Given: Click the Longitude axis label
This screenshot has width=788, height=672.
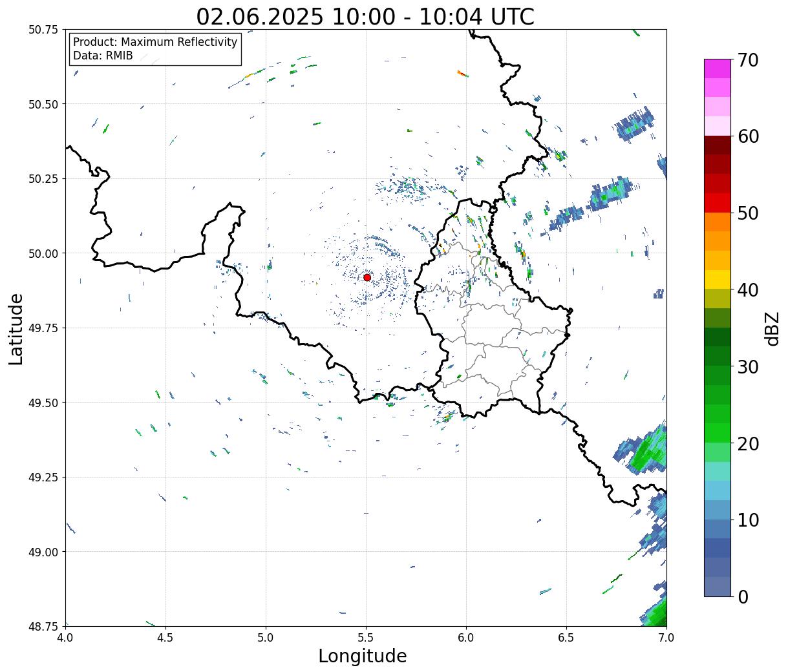Looking at the screenshot, I should [x=363, y=656].
